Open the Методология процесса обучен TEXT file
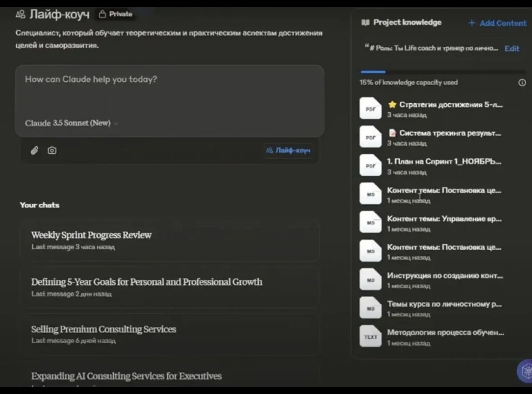The height and width of the screenshot is (394, 532). (x=432, y=337)
